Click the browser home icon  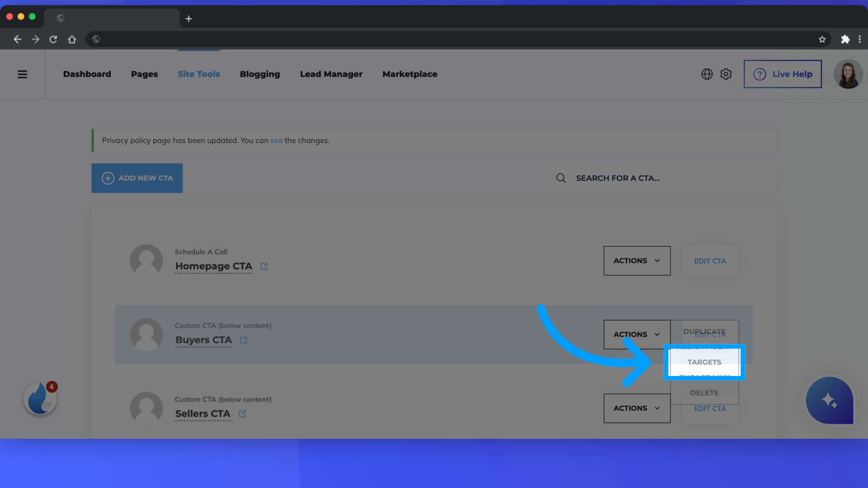(x=72, y=39)
